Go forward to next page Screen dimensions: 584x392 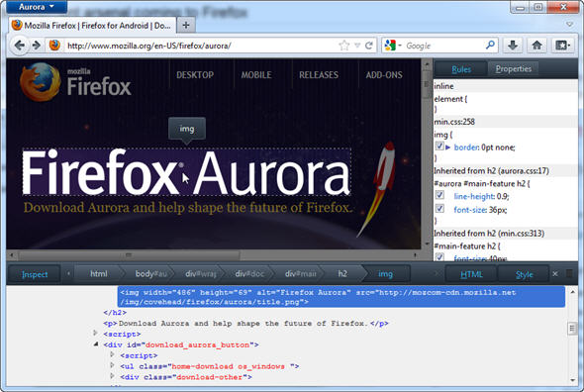tap(36, 46)
